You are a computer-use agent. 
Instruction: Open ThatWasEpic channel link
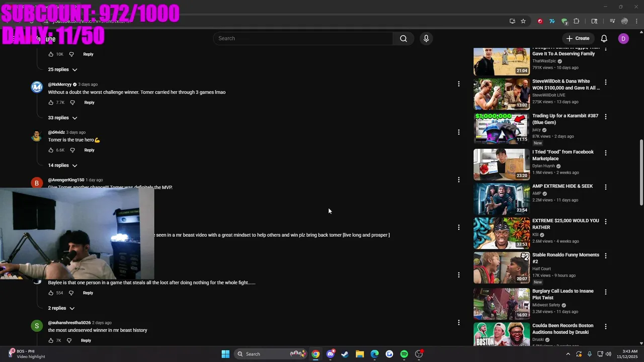(x=544, y=61)
